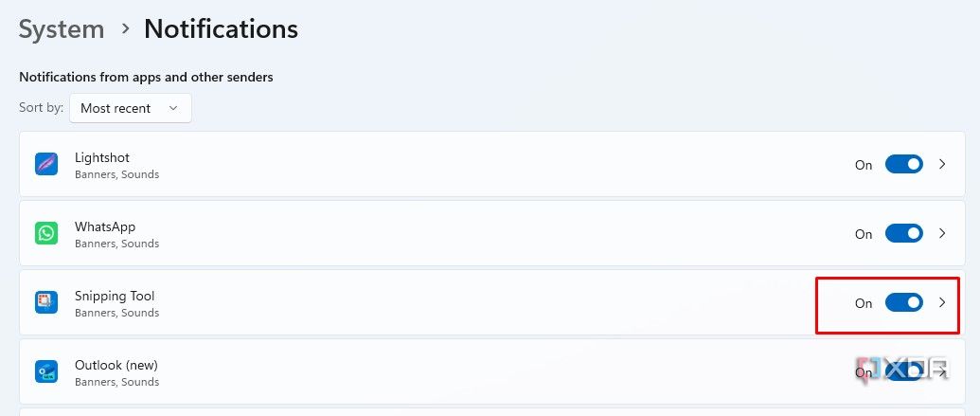Screen dimensions: 980x416
Task: Click the Lightshot app icon
Action: tap(46, 164)
